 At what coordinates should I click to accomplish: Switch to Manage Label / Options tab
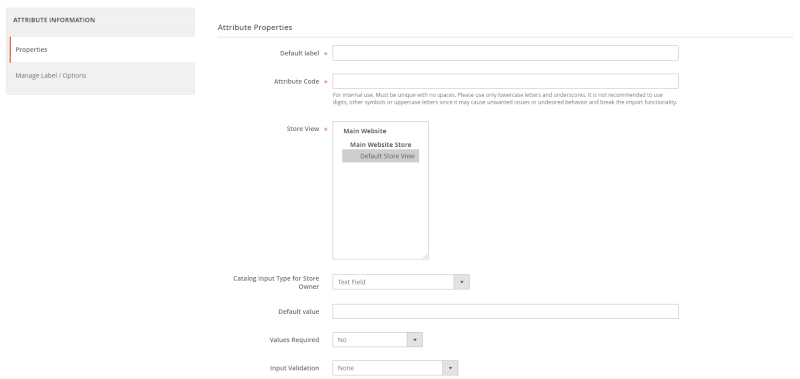102,75
